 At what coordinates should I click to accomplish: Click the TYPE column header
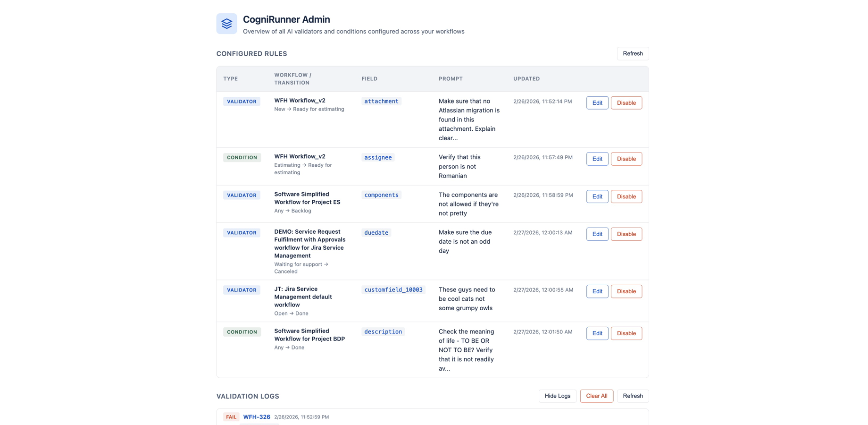tap(231, 79)
